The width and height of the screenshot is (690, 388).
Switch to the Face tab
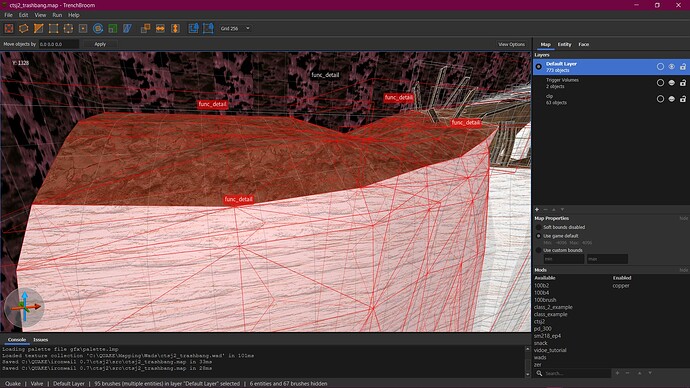[584, 44]
